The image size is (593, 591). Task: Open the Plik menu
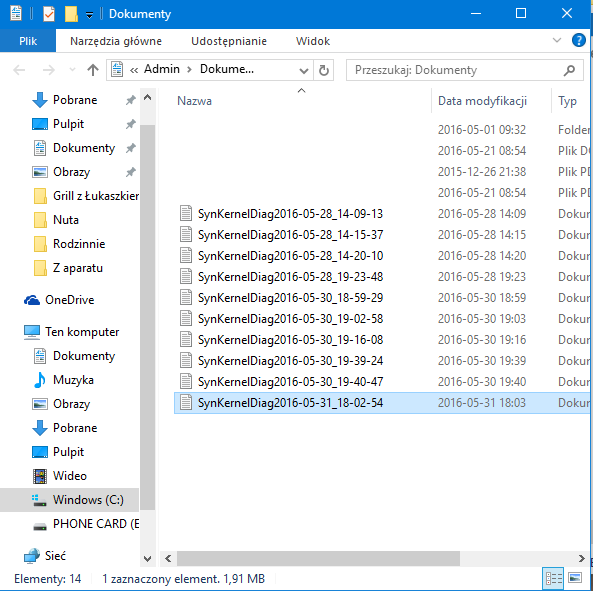tap(28, 41)
